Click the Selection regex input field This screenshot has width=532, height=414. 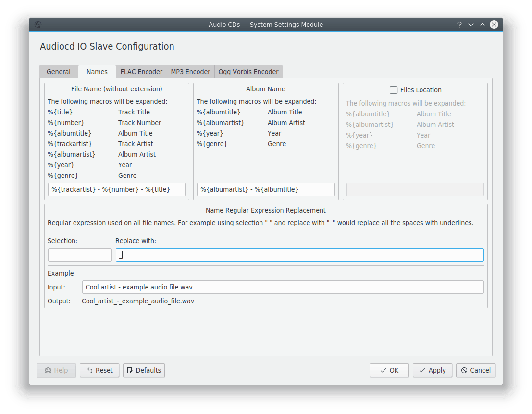click(x=80, y=255)
